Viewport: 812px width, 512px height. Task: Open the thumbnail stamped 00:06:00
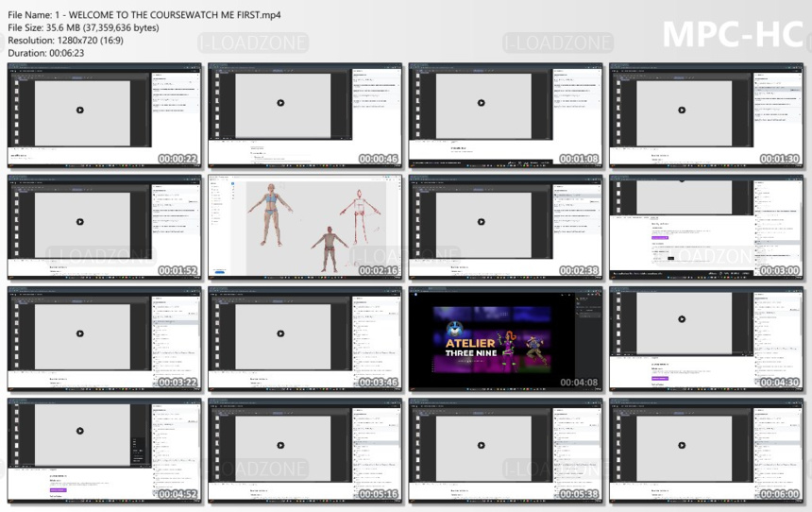tap(706, 451)
